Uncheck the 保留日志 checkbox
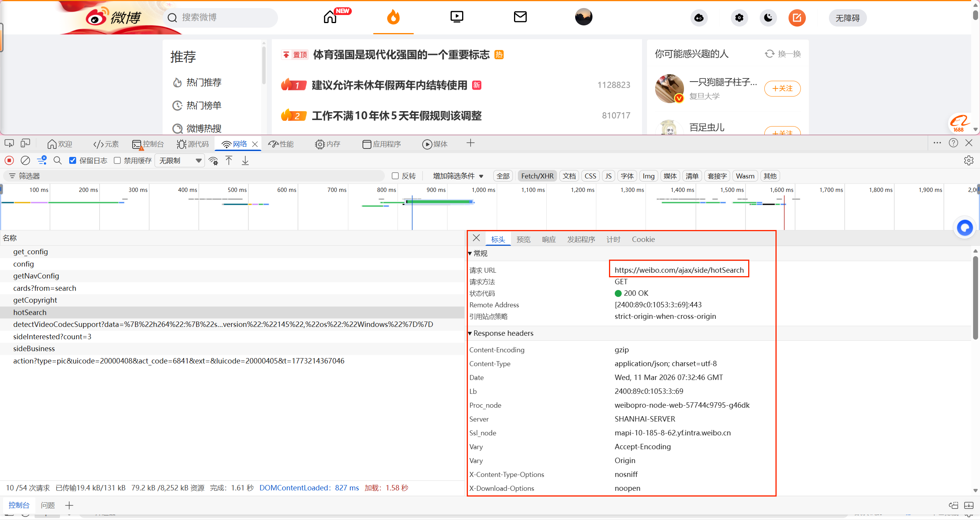The image size is (980, 520). (x=73, y=160)
